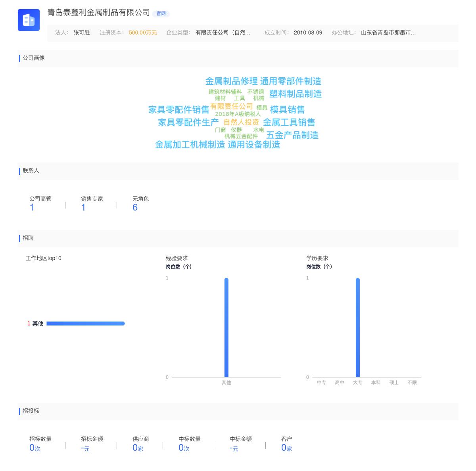Select tag 家具零配件生产

[188, 122]
